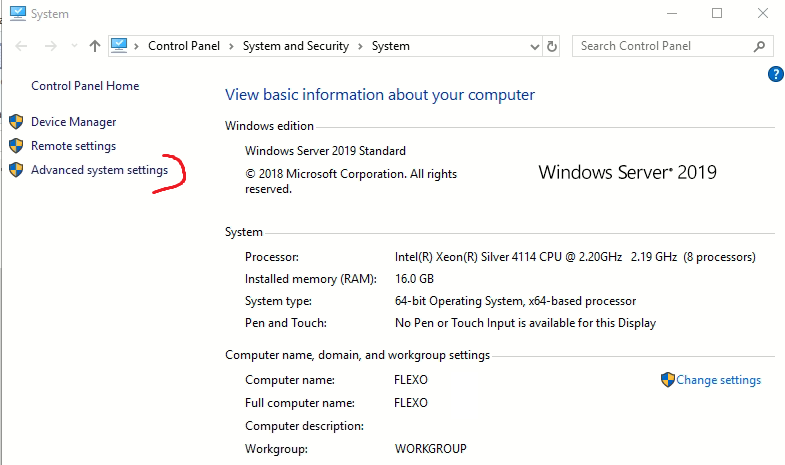Click FLEXO next to Computer name
785x465 pixels.
pos(411,380)
